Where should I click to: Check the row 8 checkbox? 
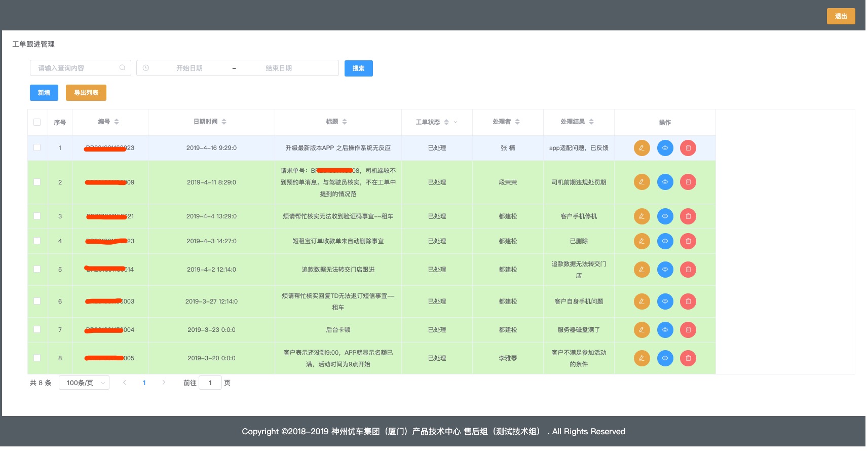[37, 358]
